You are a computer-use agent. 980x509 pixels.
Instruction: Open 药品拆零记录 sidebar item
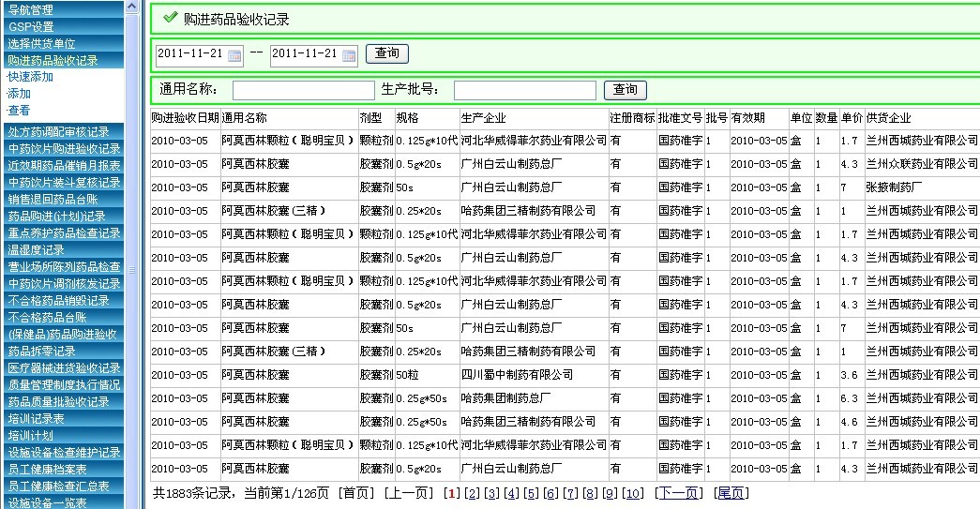click(62, 351)
